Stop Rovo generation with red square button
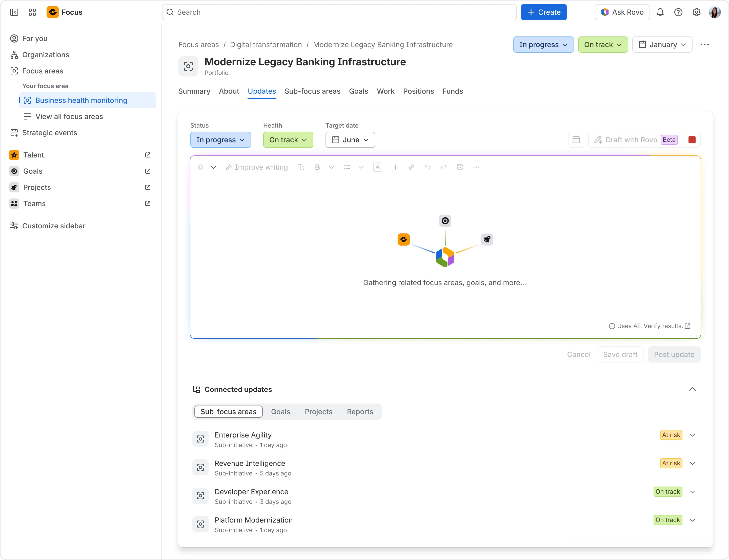The image size is (729, 560). [692, 140]
